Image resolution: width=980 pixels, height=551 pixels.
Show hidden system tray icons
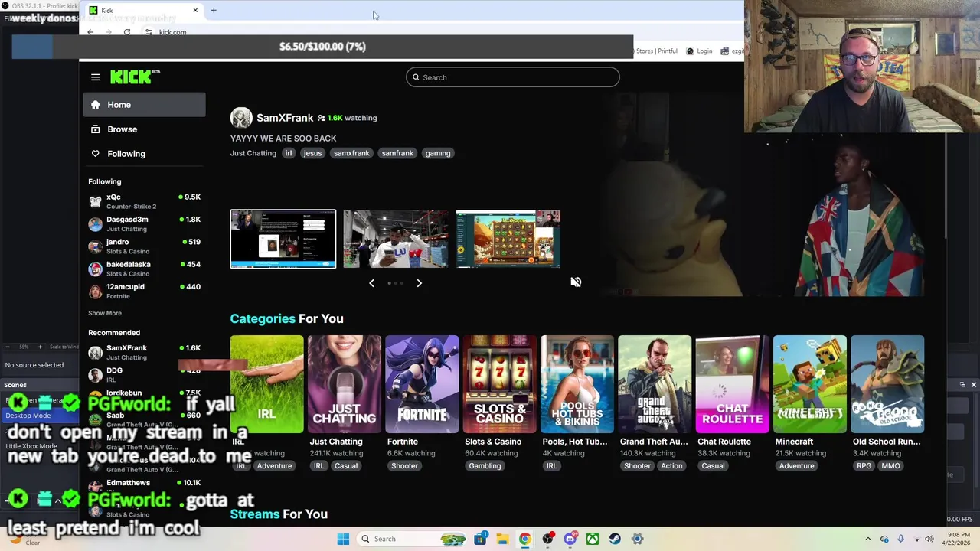tap(867, 539)
